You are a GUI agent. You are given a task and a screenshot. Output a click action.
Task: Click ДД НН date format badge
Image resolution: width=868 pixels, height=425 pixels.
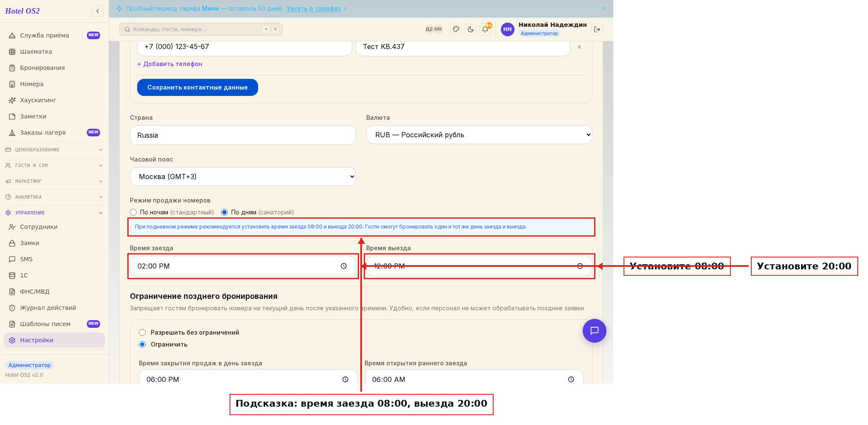click(x=434, y=29)
